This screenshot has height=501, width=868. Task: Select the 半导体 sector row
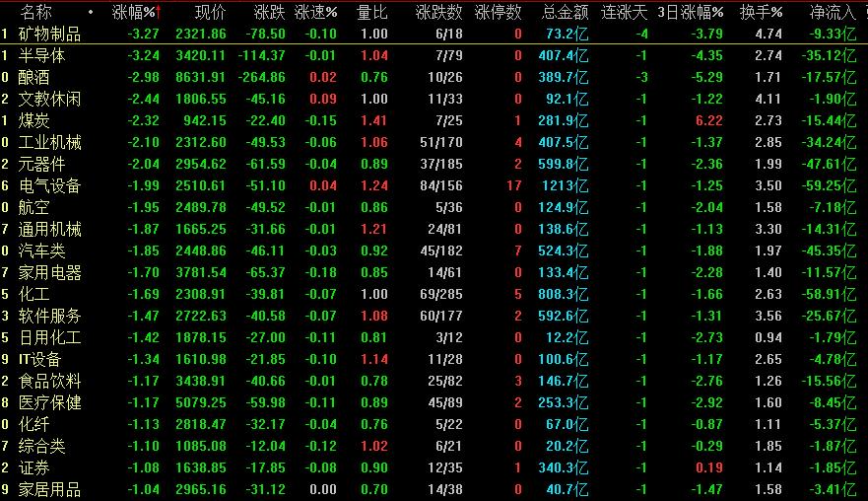434,55
